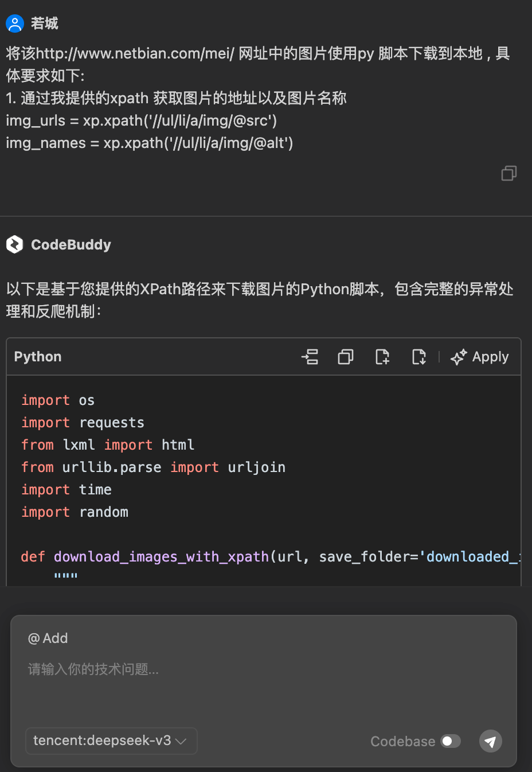Create a new file from the code snippet
This screenshot has height=772, width=532.
(x=382, y=356)
